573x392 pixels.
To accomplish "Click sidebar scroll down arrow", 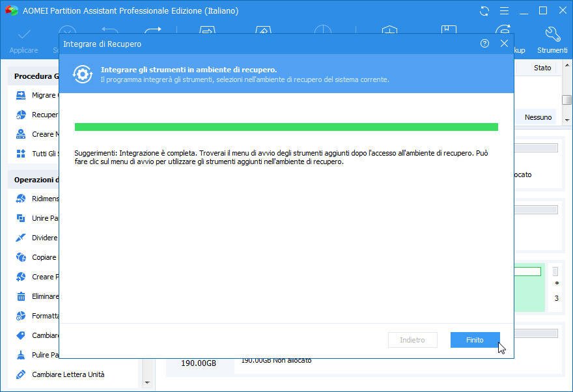I will 147,382.
